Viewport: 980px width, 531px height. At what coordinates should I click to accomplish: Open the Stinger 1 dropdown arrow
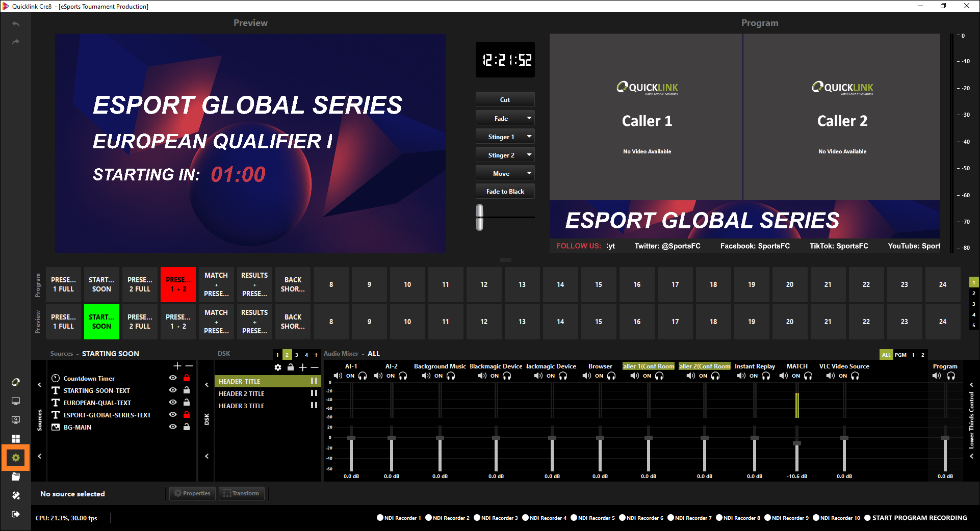tap(529, 137)
